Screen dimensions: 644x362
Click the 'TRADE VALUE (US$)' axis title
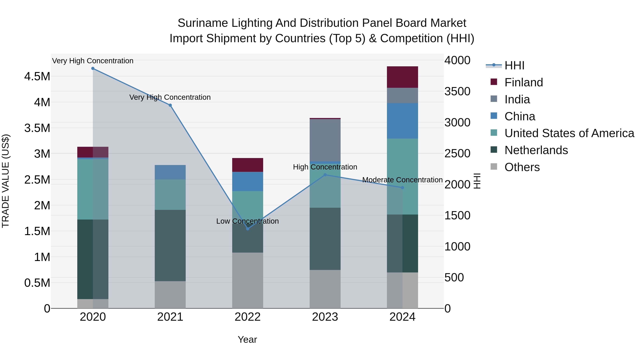(6, 181)
